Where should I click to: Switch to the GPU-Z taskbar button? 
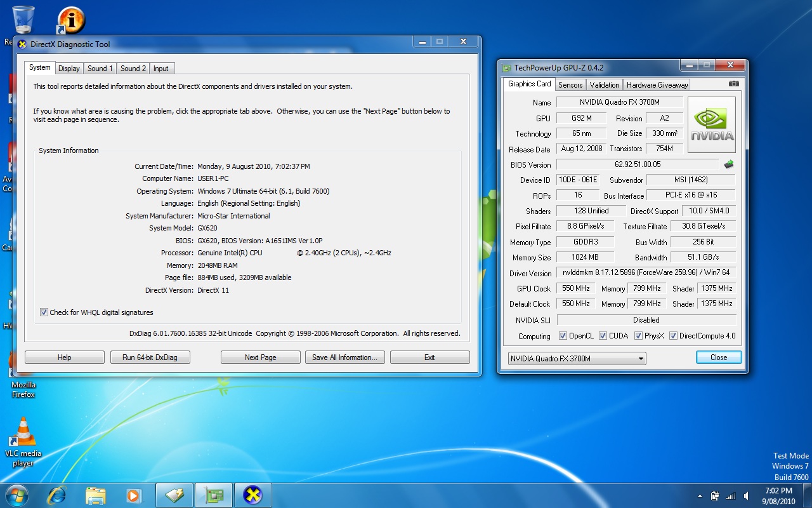213,495
